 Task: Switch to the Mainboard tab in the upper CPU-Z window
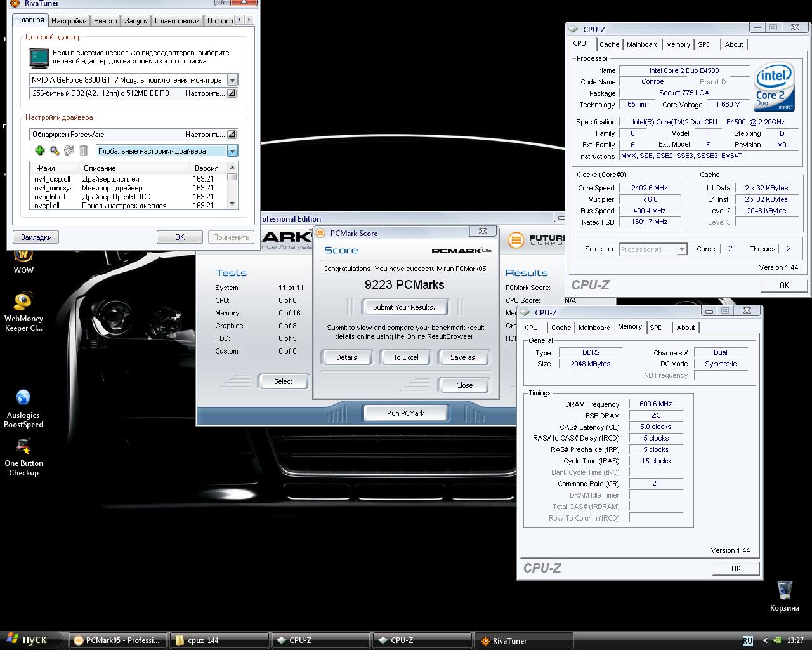[643, 44]
